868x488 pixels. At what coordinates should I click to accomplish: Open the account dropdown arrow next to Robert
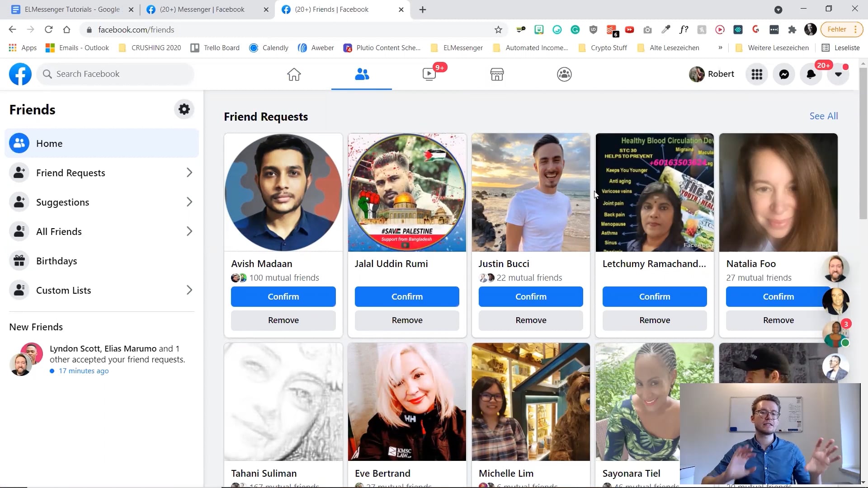pyautogui.click(x=838, y=74)
